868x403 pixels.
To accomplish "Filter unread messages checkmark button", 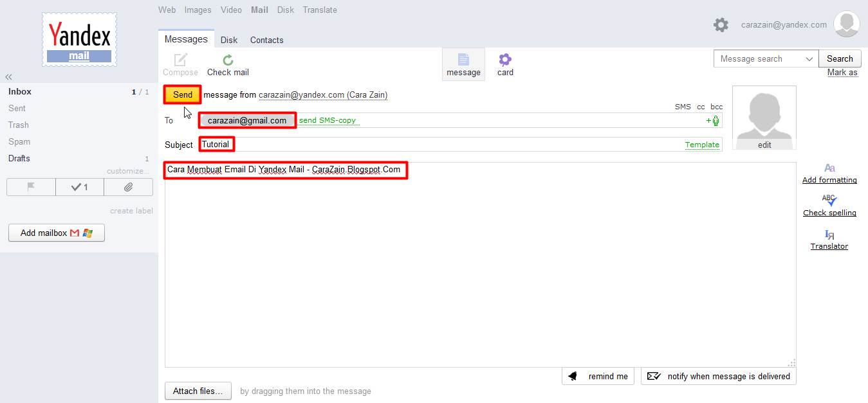I will coord(80,187).
